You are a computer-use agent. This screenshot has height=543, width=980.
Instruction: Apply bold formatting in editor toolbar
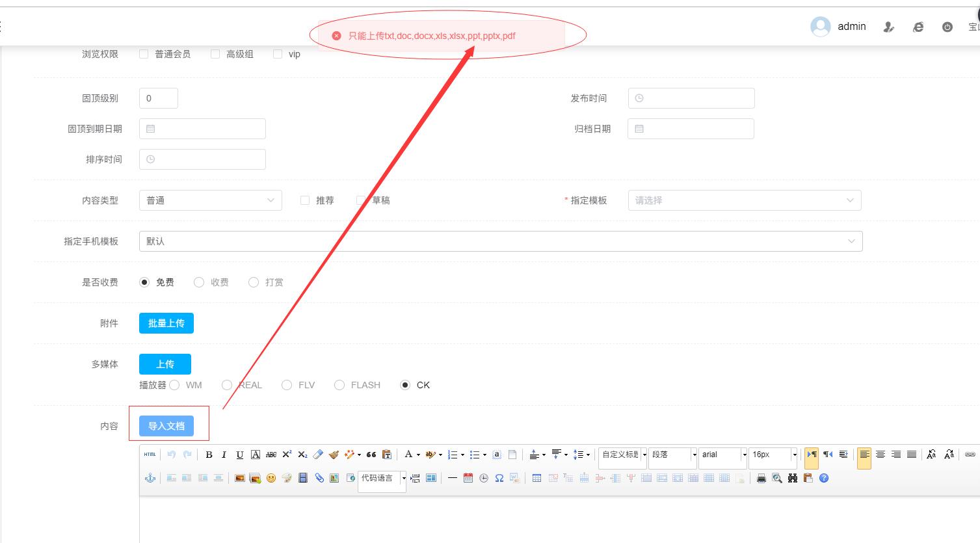(x=209, y=455)
